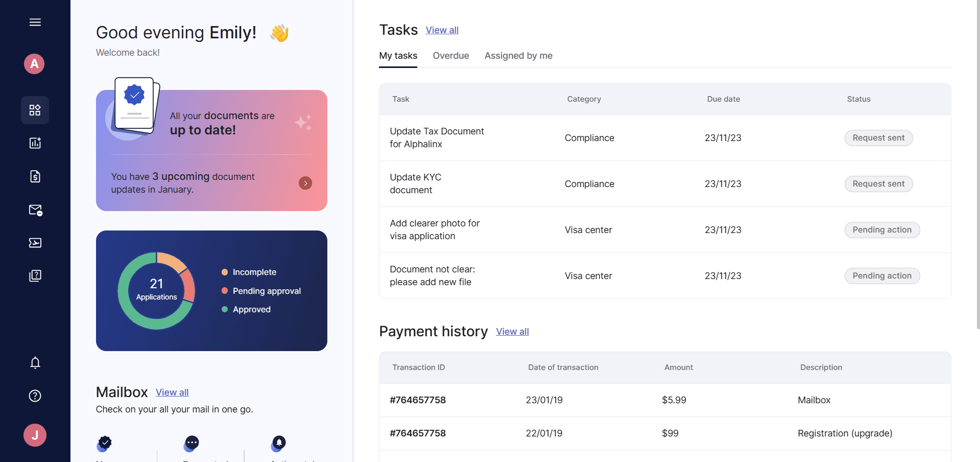
Task: Open Payment history View all link
Action: (512, 332)
